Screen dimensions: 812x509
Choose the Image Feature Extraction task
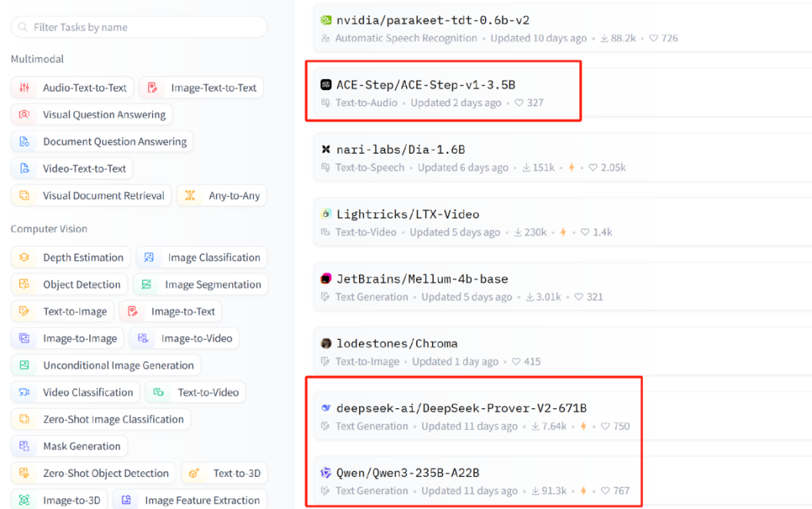189,500
